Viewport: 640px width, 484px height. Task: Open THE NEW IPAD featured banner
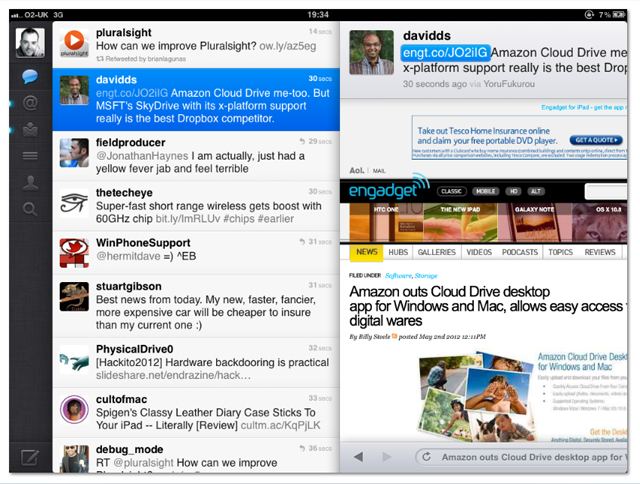click(460, 222)
